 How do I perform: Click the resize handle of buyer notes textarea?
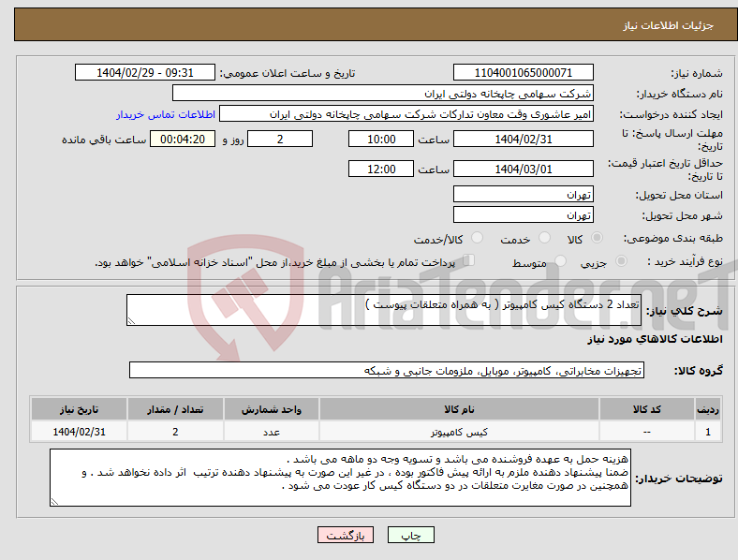[x=54, y=502]
